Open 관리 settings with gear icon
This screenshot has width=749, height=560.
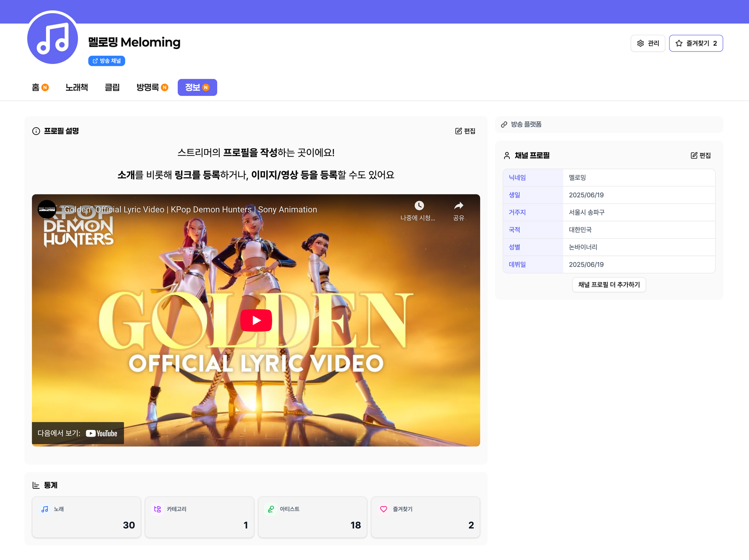(x=648, y=43)
